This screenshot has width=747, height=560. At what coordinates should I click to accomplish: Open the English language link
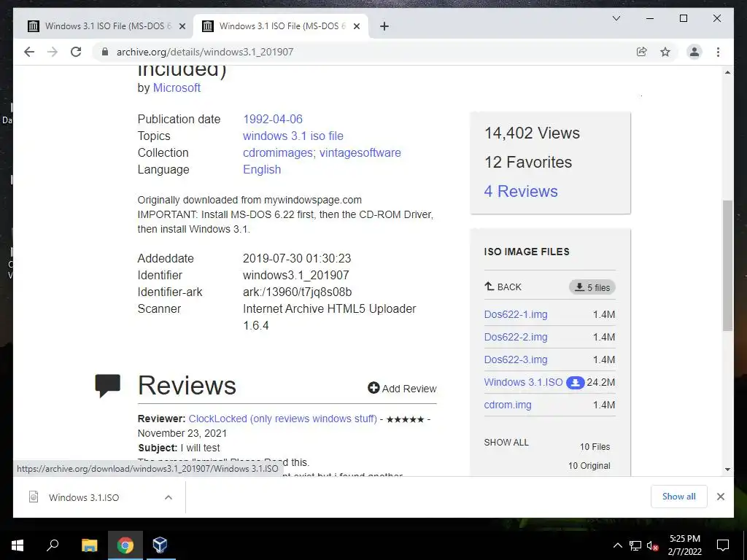click(x=262, y=169)
